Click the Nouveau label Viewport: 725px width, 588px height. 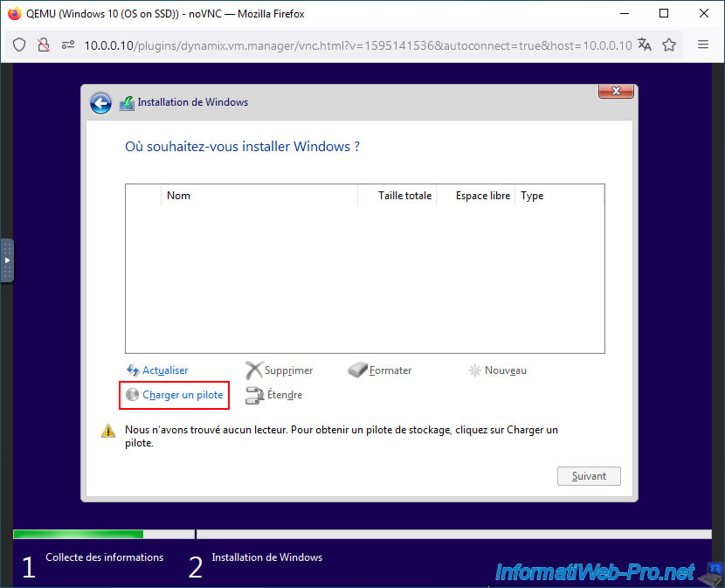coord(506,370)
